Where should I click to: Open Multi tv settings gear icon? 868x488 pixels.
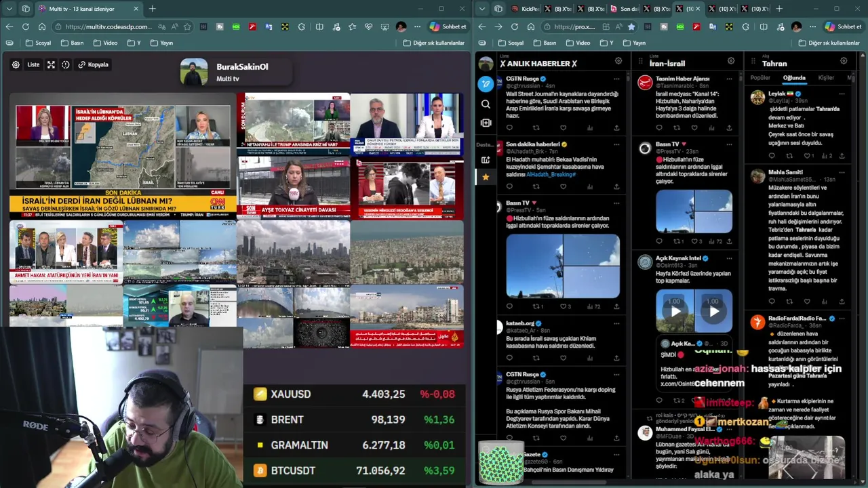point(16,64)
